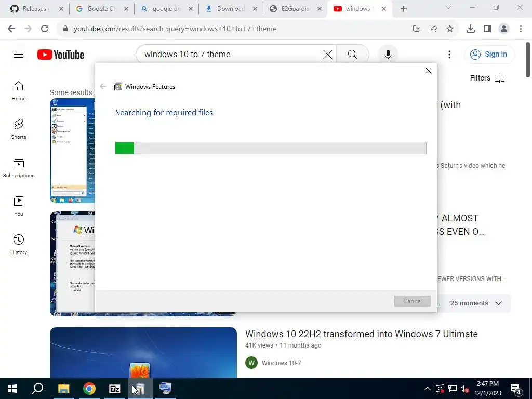Close the Windows Features dialog
The width and height of the screenshot is (532, 399).
[x=429, y=71]
